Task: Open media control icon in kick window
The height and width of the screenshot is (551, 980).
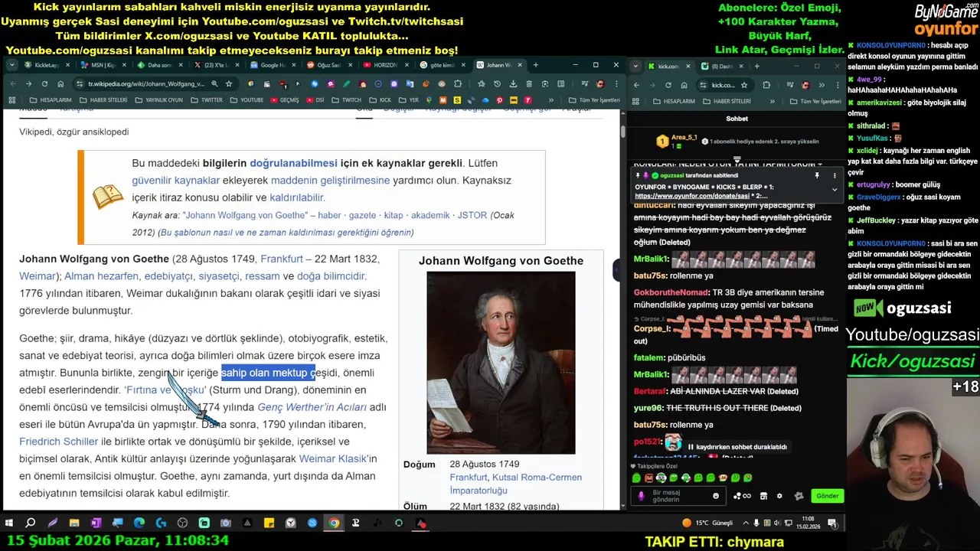Action: coord(790,85)
